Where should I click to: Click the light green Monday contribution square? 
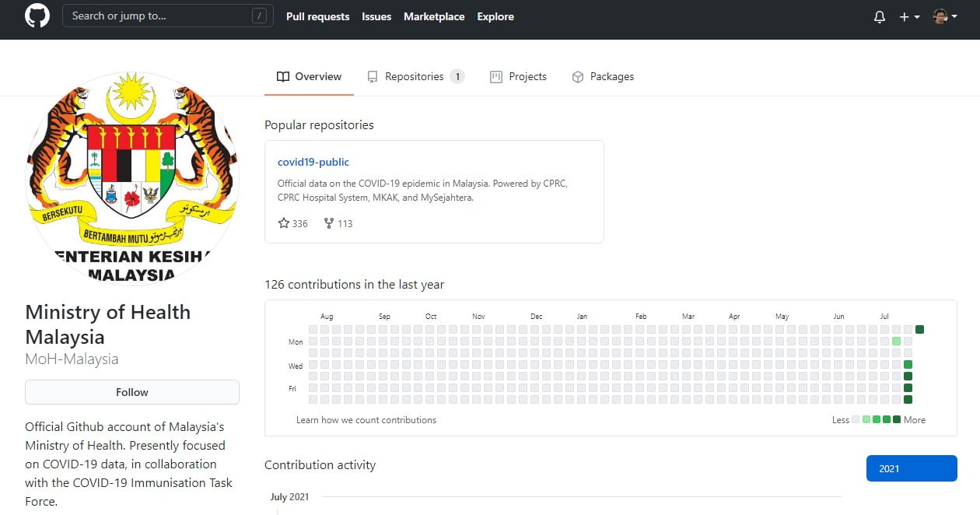coord(897,341)
